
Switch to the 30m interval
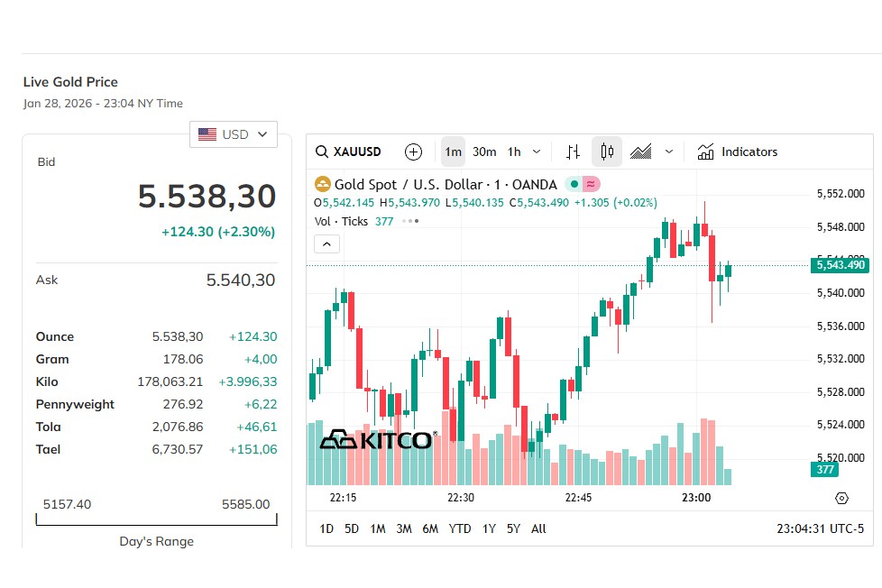pos(484,152)
